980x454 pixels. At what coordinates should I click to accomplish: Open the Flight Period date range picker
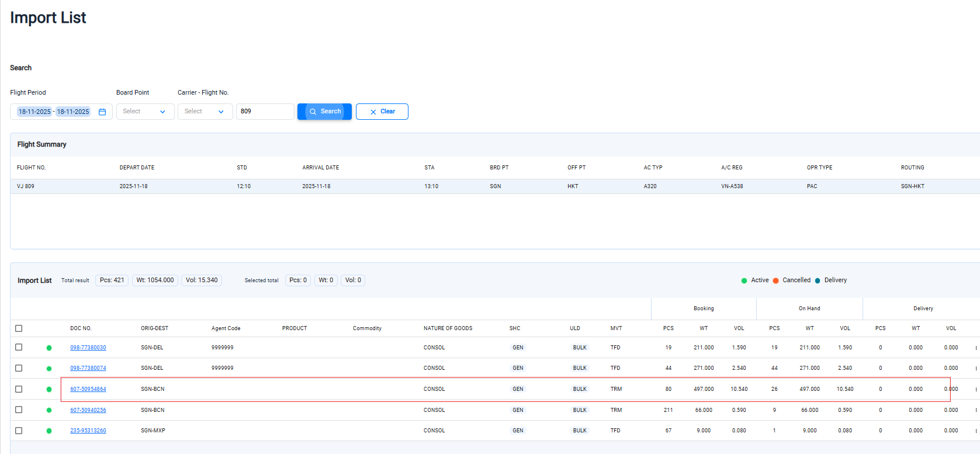click(54, 112)
